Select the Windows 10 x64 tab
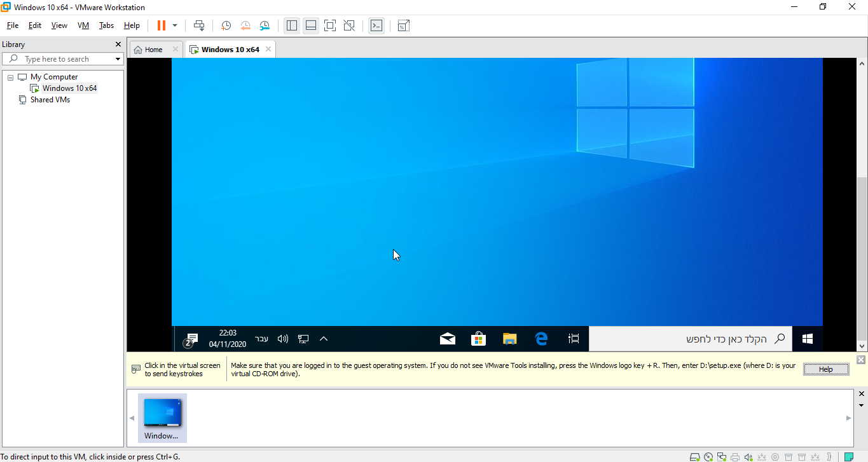The width and height of the screenshot is (868, 462). [x=230, y=50]
